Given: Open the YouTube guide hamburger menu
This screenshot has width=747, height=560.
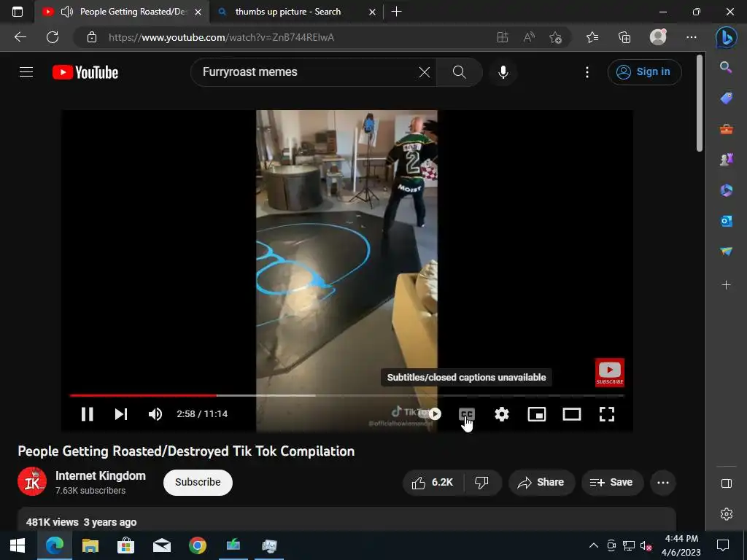Looking at the screenshot, I should (x=26, y=72).
